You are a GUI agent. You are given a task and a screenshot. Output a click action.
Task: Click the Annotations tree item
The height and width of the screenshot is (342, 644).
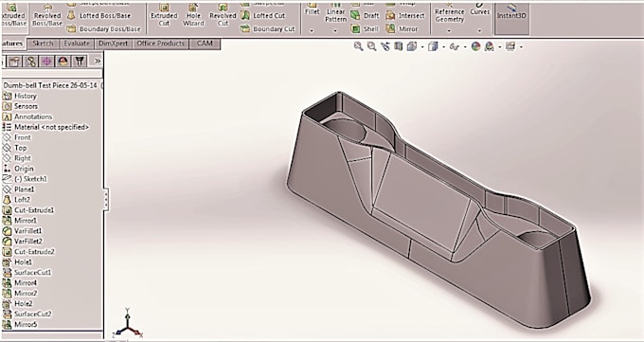(27, 117)
